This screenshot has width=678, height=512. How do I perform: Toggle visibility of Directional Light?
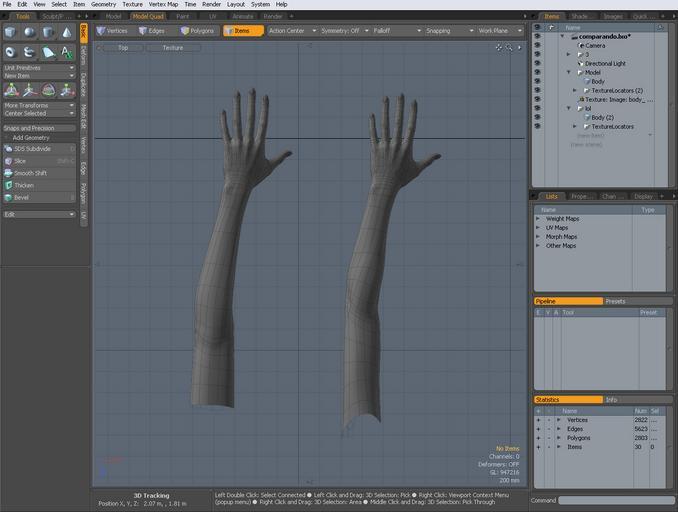[537, 63]
